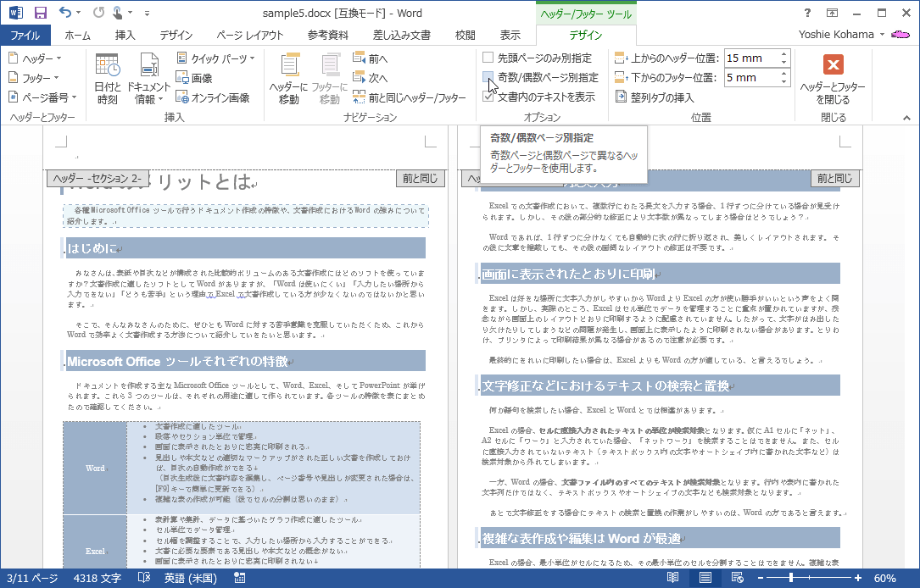Click 整列タブの挿入 (Insert Alignment Tab)

click(655, 97)
